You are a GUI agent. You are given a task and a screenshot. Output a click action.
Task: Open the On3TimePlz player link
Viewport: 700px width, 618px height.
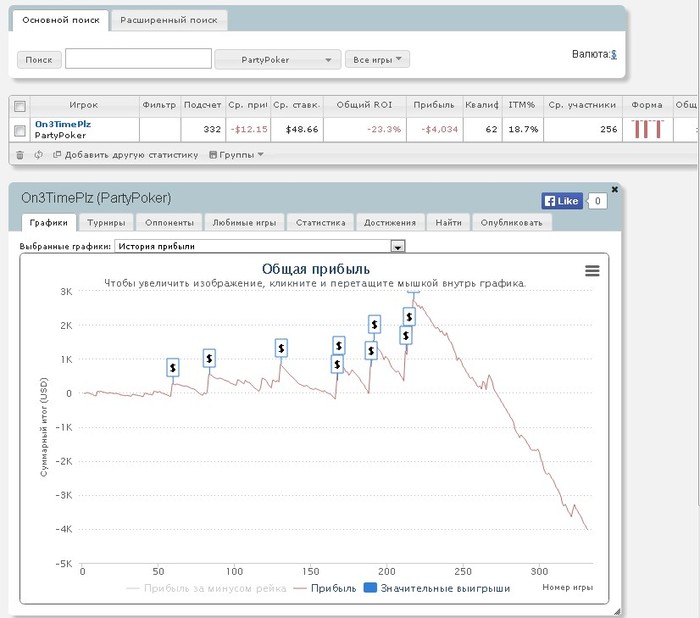coord(62,124)
